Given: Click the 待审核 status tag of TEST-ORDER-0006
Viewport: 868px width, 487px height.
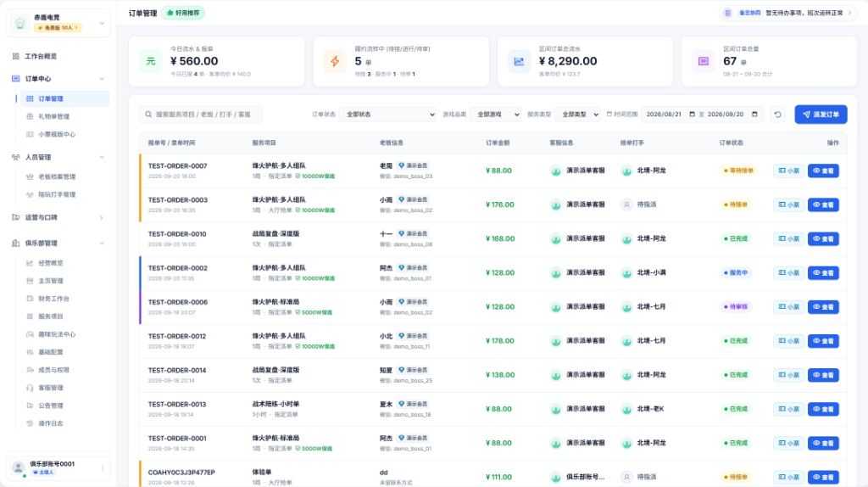Looking at the screenshot, I should tap(736, 307).
